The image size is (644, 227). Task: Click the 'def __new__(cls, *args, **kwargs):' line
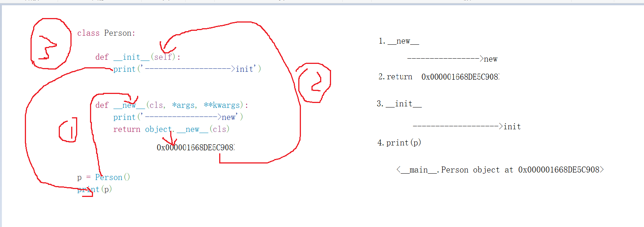pyautogui.click(x=172, y=105)
